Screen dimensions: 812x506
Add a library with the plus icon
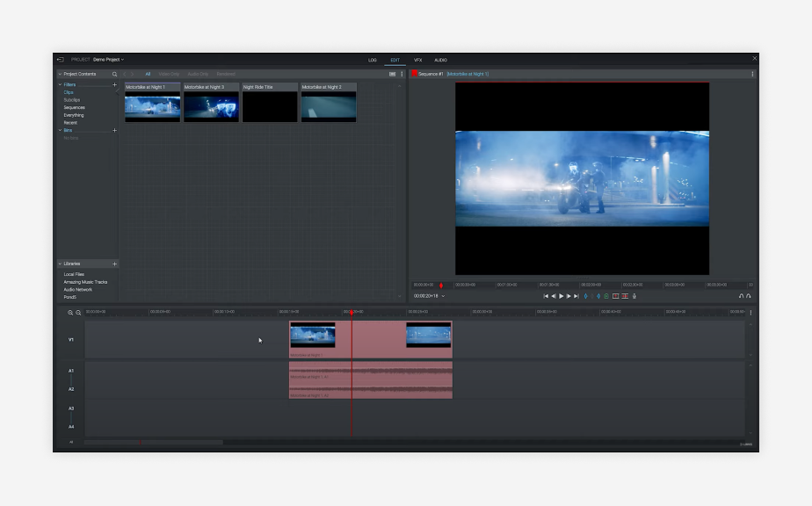coord(114,264)
